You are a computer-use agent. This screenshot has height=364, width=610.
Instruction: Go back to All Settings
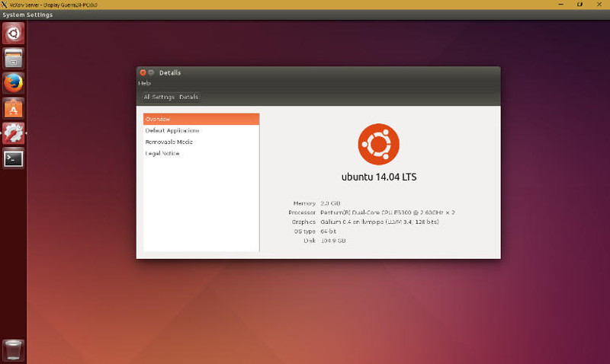[x=159, y=97]
